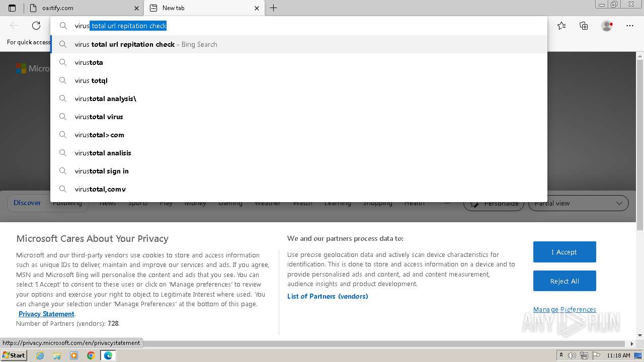Click the I Accept button
The width and height of the screenshot is (644, 362).
click(x=565, y=252)
